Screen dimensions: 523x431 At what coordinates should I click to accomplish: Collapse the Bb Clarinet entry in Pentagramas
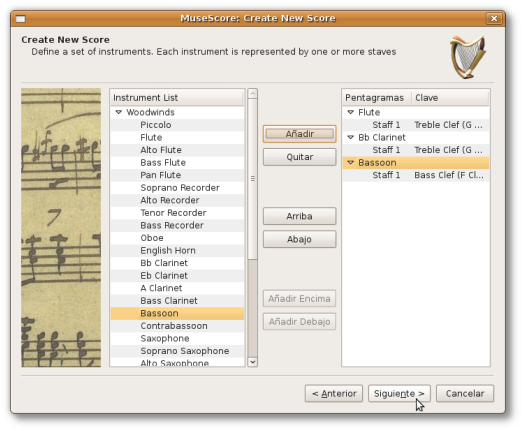click(350, 137)
